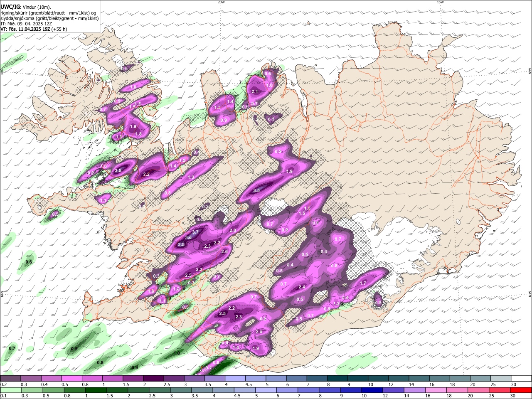Select the white upper swatch starting at 30
Viewport: 532px width, 399px height.
pyautogui.click(x=520, y=378)
